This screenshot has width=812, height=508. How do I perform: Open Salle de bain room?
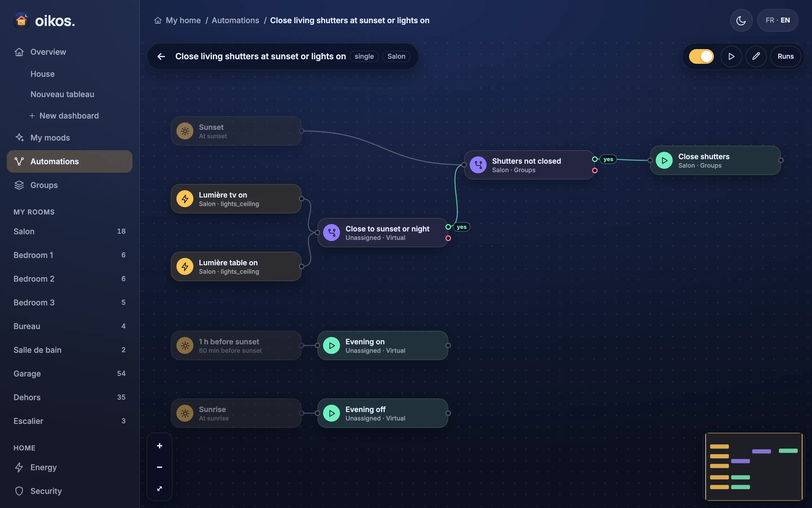[69, 350]
